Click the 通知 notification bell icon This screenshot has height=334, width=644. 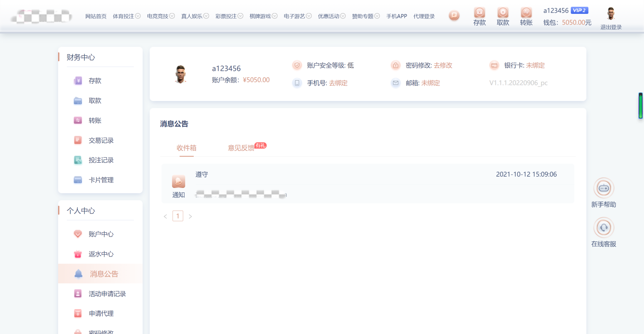[178, 182]
